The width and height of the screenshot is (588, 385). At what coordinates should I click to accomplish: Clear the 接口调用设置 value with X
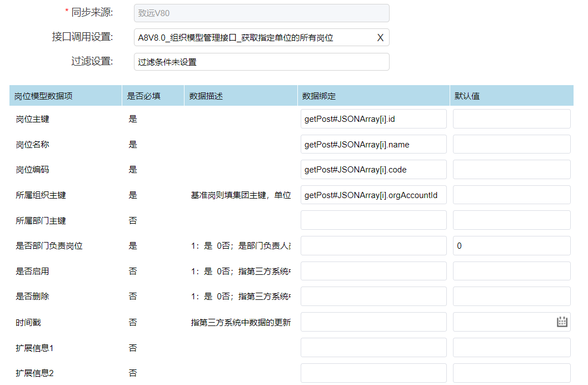click(x=380, y=37)
